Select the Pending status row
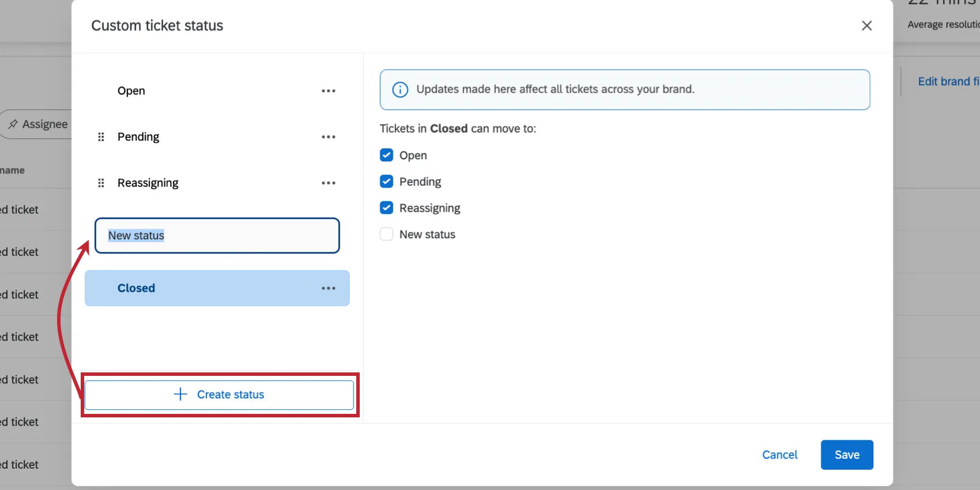Image resolution: width=980 pixels, height=490 pixels. click(x=217, y=137)
